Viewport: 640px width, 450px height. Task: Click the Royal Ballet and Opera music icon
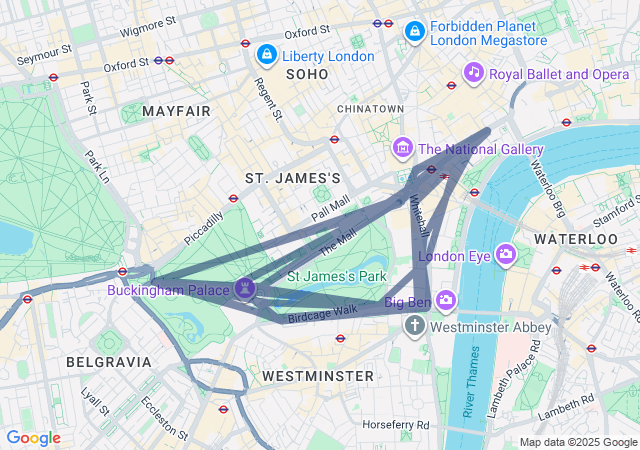coord(473,73)
